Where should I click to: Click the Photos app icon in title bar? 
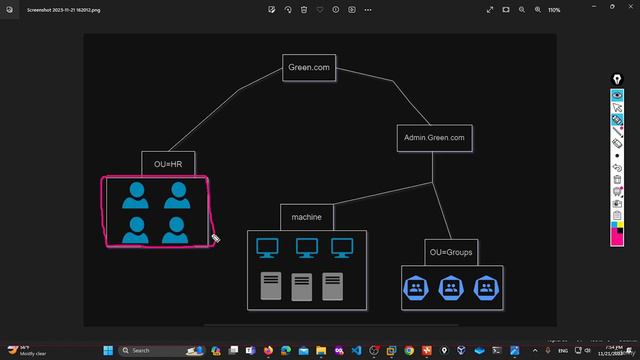coord(9,10)
